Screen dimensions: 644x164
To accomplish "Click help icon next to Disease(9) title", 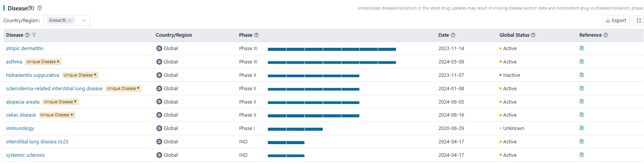I will 39,8.
